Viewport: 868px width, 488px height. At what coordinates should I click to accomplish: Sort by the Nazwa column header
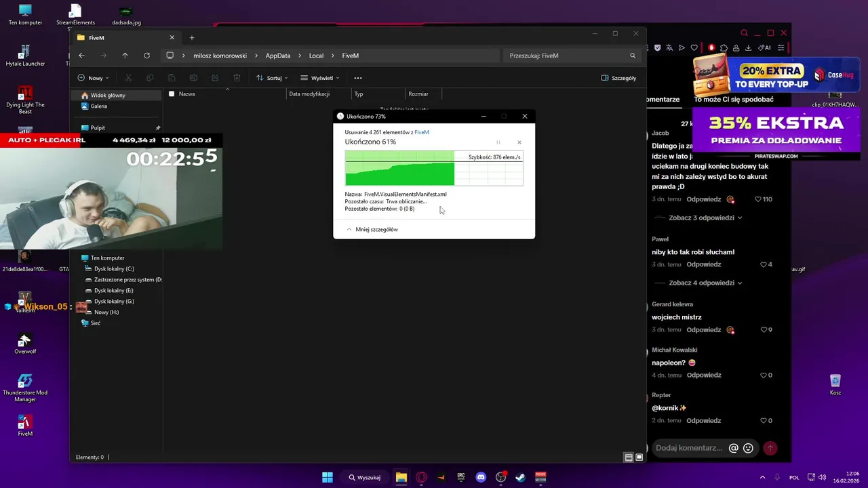coord(186,94)
